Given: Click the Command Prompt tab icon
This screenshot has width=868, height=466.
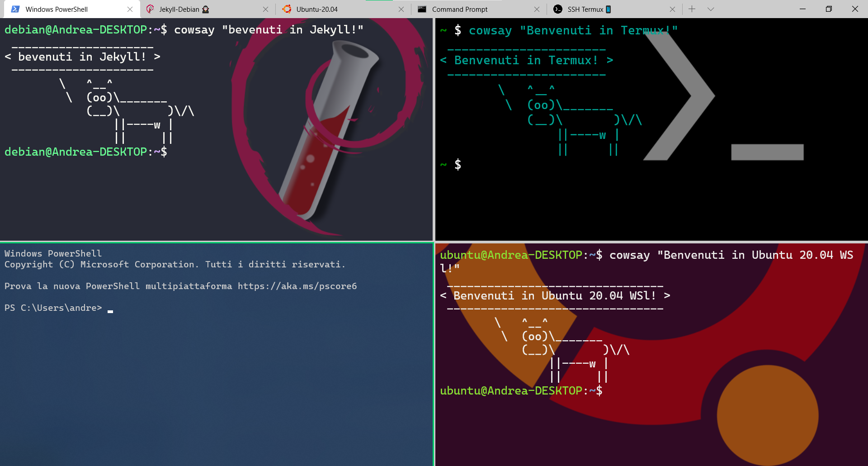Looking at the screenshot, I should tap(422, 9).
